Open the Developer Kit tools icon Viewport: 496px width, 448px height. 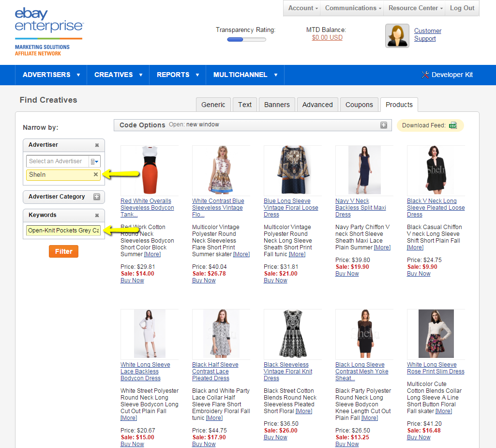click(x=425, y=75)
